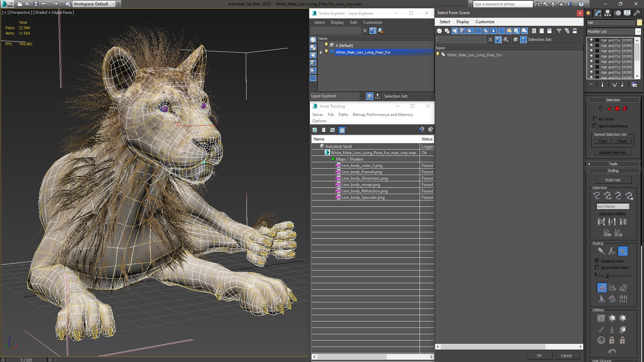Expand first Hair and Fur modifier plus box

(x=597, y=40)
